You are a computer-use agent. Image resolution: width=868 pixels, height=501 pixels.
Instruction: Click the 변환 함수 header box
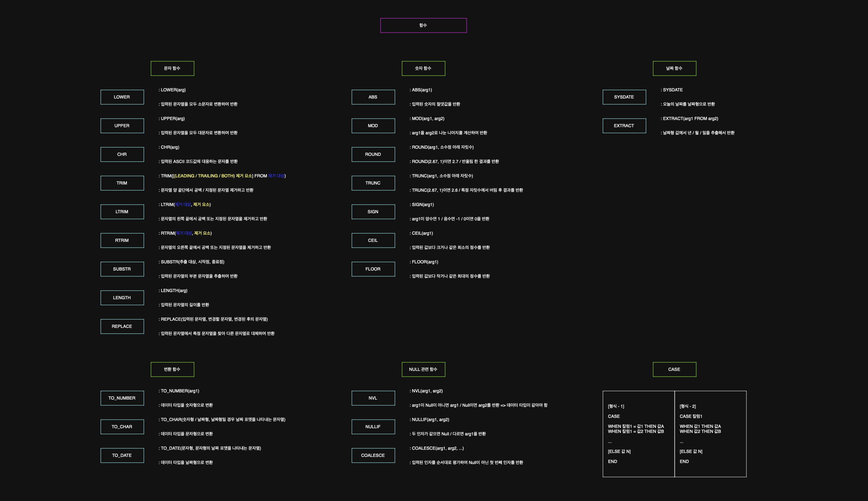pyautogui.click(x=172, y=369)
